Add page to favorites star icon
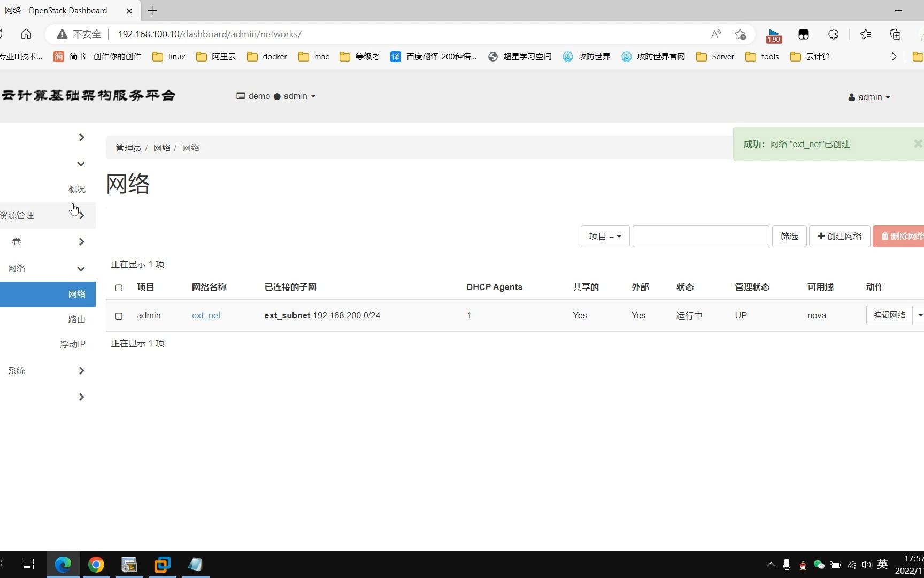The image size is (924, 578). click(740, 34)
